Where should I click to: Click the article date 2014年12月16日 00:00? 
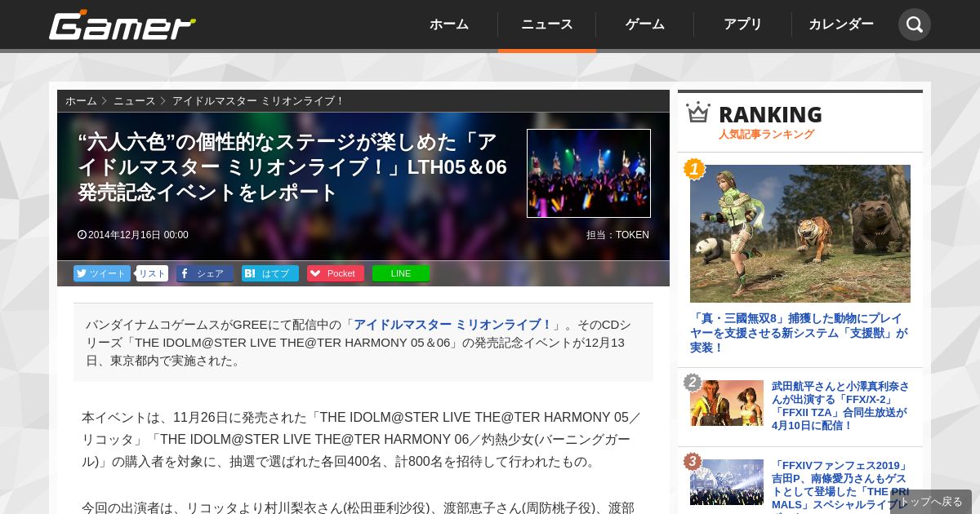(x=133, y=235)
